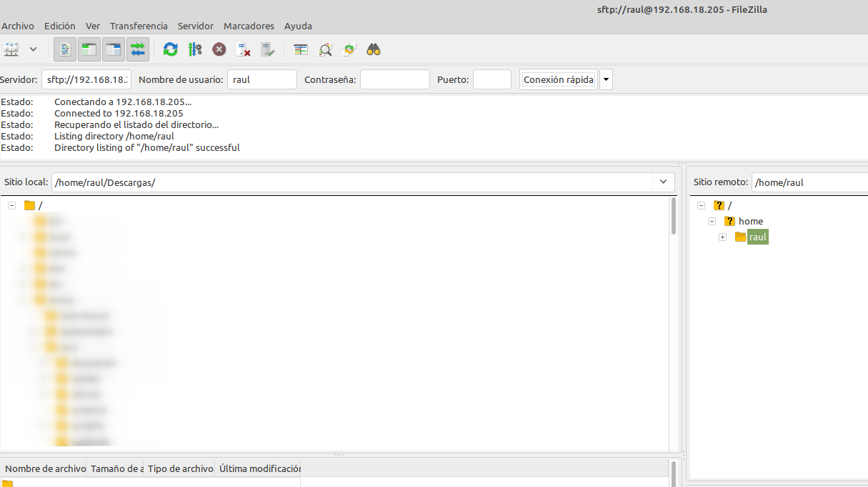Compare directories between local and remote
This screenshot has height=487, width=868.
pos(324,49)
